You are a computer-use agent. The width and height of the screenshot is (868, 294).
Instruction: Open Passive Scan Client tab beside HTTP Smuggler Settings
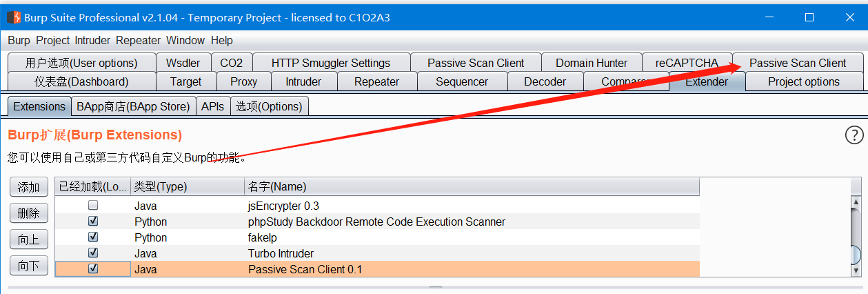tap(476, 63)
